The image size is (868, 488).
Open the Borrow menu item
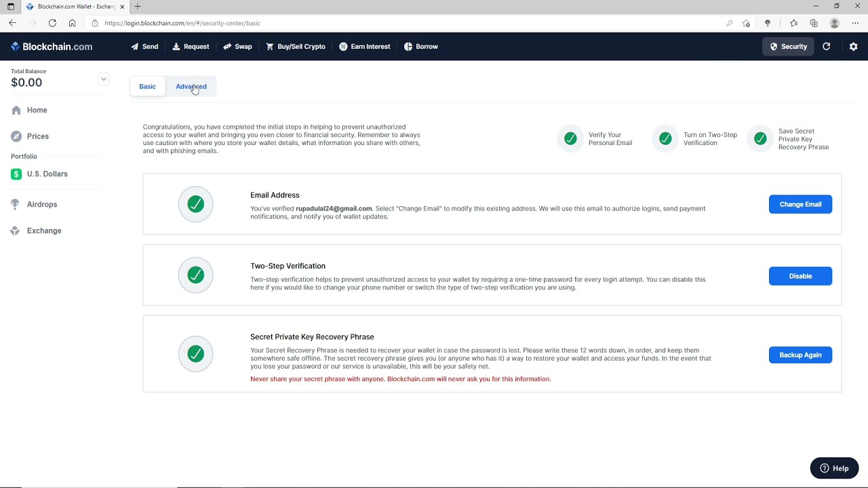(421, 47)
